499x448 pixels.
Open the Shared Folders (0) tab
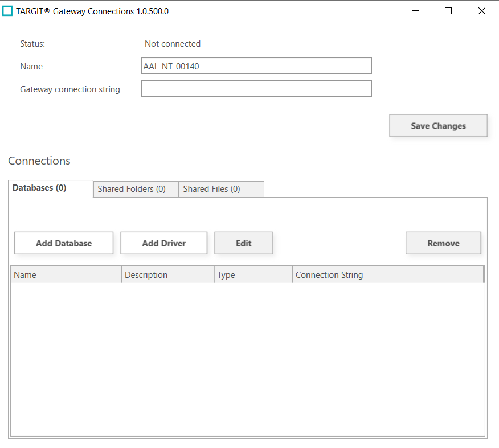tap(136, 189)
